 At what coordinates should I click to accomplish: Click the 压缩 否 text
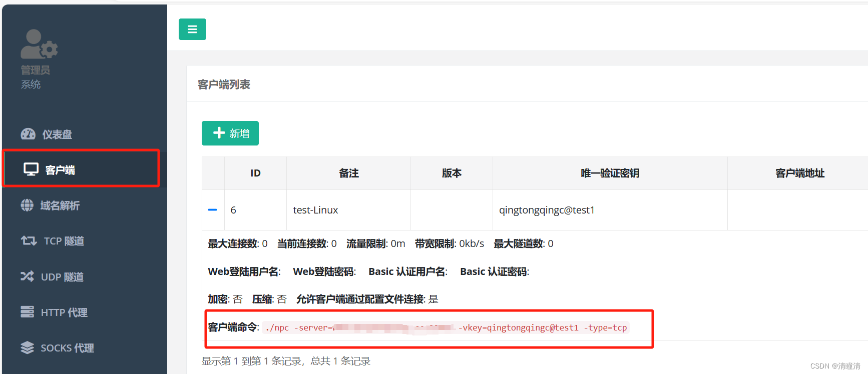269,299
